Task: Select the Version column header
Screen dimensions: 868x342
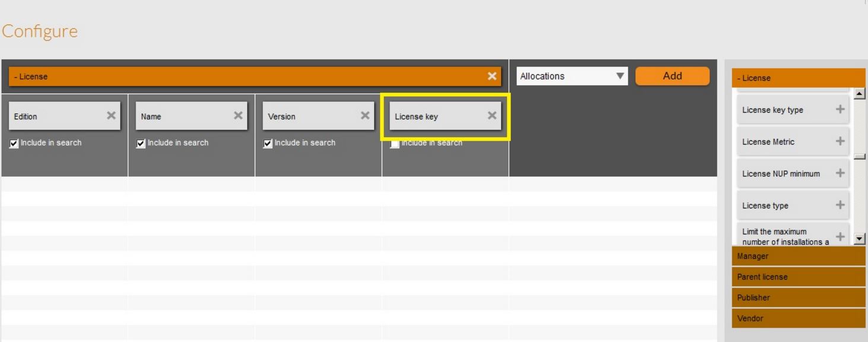Action: pos(319,116)
